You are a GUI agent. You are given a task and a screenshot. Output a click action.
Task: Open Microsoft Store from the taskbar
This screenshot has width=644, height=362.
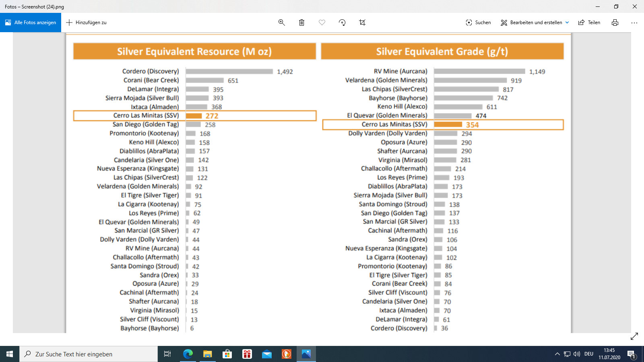pos(227,354)
